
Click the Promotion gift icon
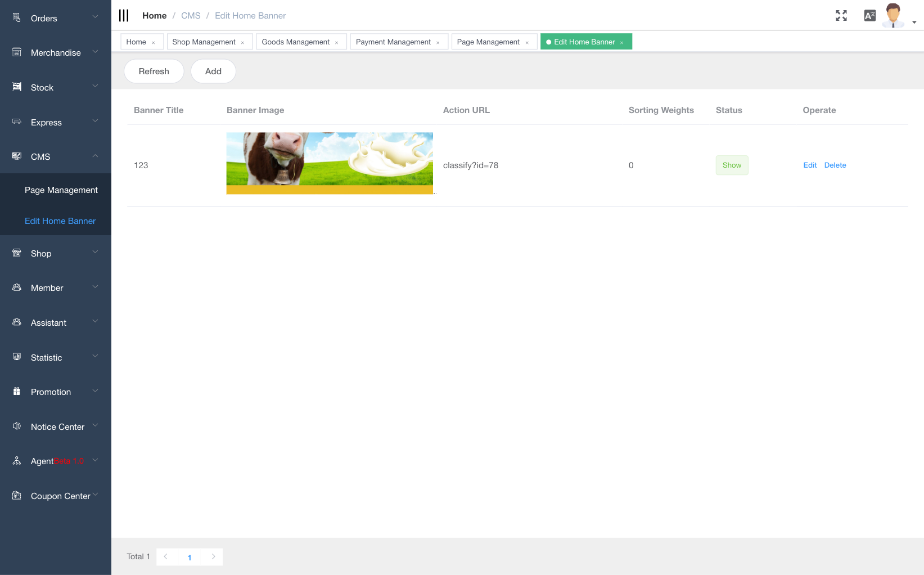17,392
